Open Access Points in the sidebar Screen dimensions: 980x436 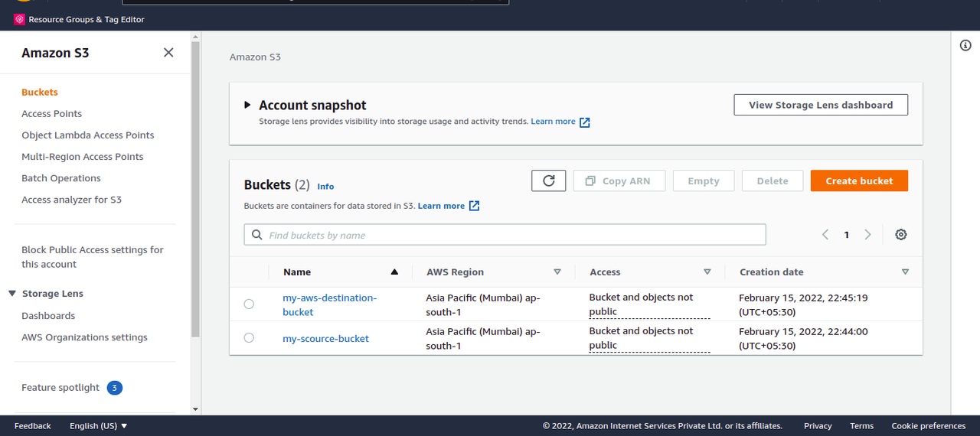[x=51, y=114]
